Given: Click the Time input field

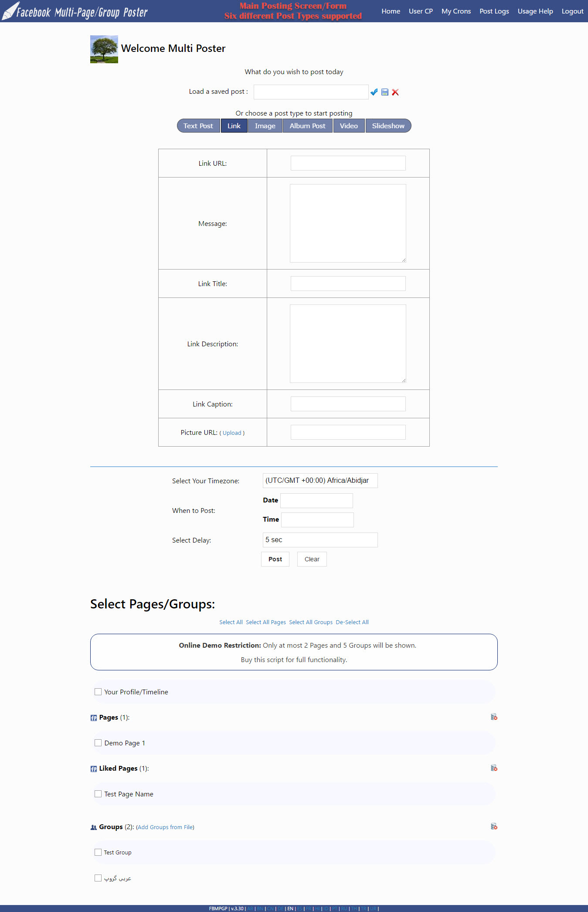Looking at the screenshot, I should coord(318,520).
